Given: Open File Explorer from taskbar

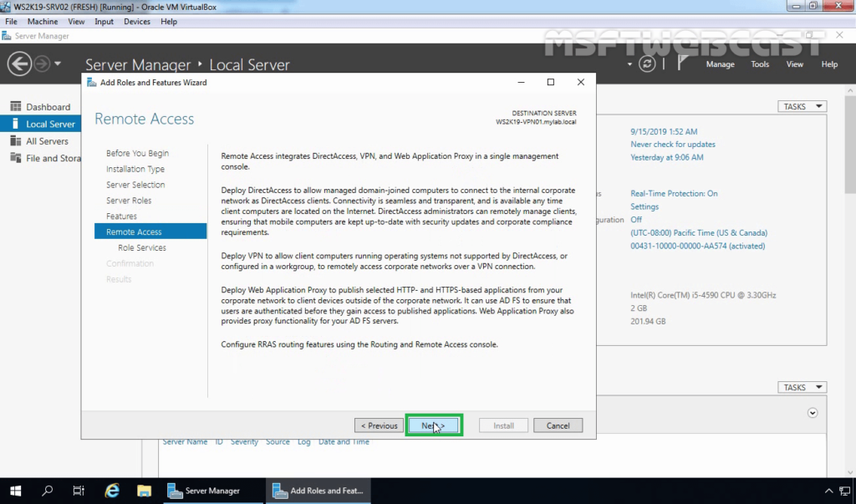Looking at the screenshot, I should (x=144, y=491).
